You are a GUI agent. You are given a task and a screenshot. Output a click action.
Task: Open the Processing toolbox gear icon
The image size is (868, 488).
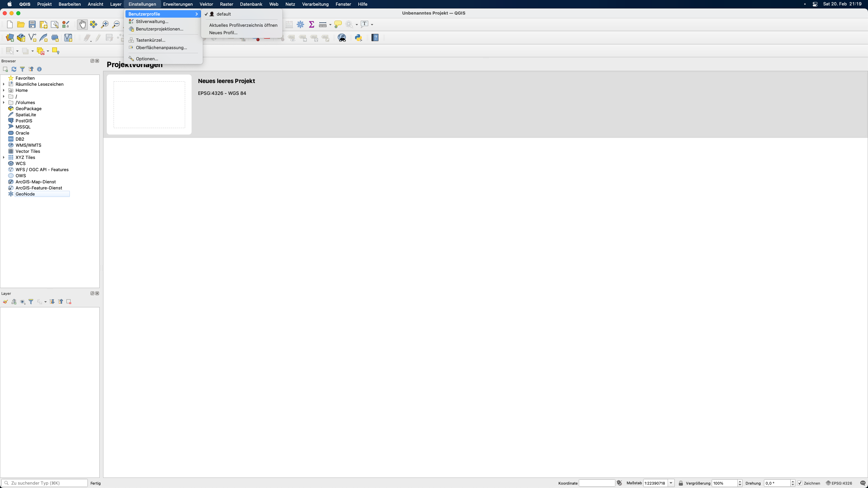click(x=300, y=24)
